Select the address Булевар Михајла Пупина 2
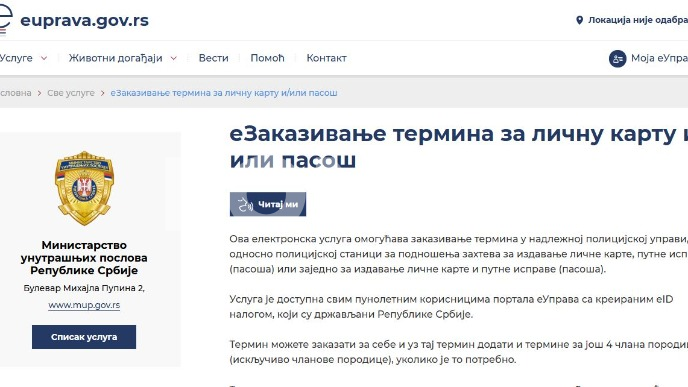688x387 pixels. pos(84,288)
